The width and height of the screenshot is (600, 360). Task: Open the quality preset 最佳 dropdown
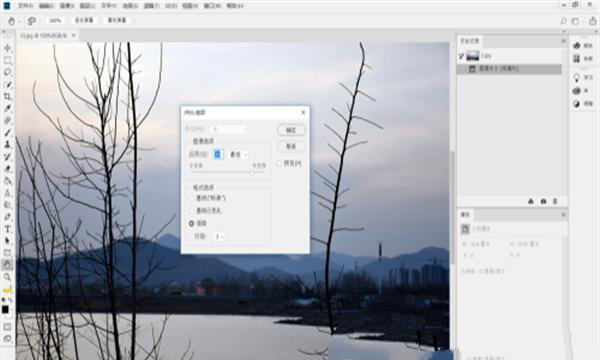(x=238, y=154)
